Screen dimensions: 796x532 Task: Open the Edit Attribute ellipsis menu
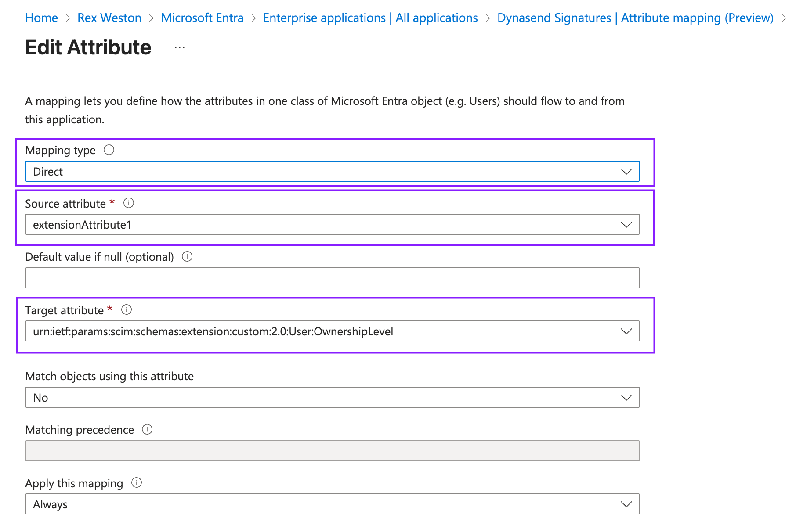click(179, 47)
